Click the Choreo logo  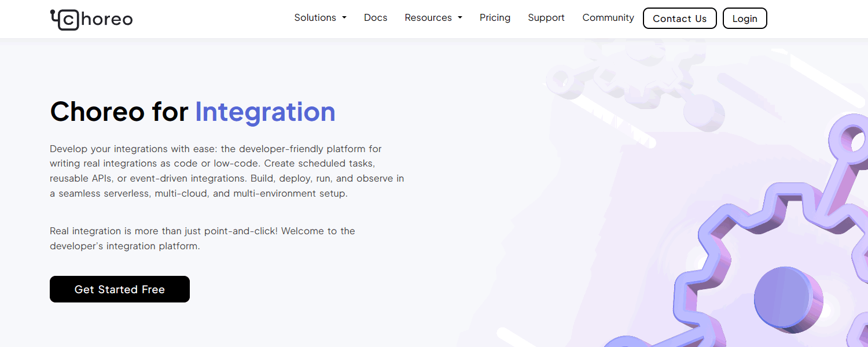click(x=91, y=19)
